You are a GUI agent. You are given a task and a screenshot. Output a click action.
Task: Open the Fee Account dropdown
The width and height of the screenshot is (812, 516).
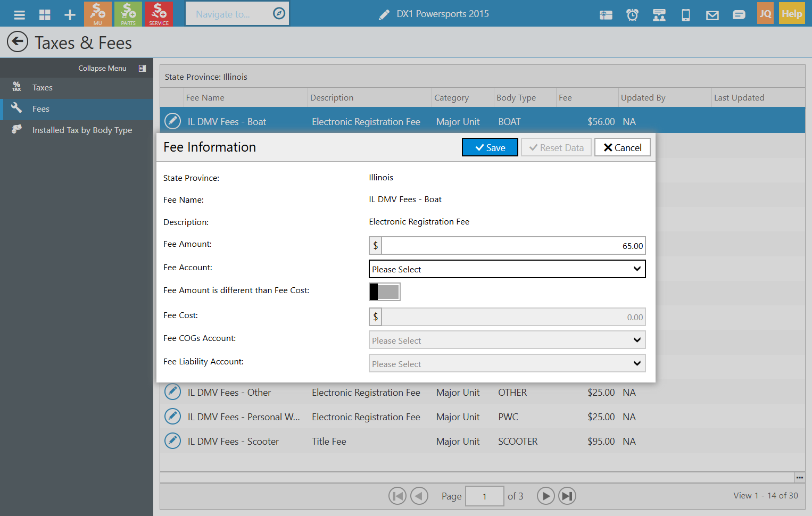pyautogui.click(x=507, y=269)
